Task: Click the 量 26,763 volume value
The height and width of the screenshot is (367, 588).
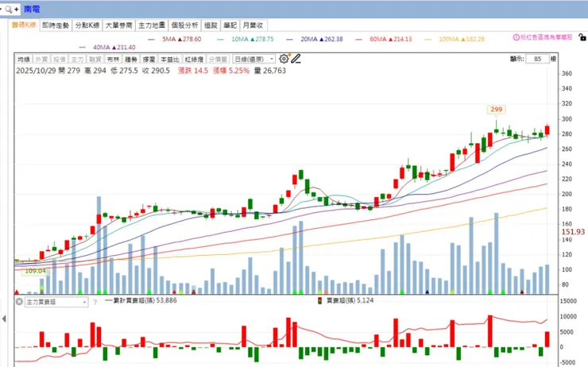Action: [x=270, y=71]
